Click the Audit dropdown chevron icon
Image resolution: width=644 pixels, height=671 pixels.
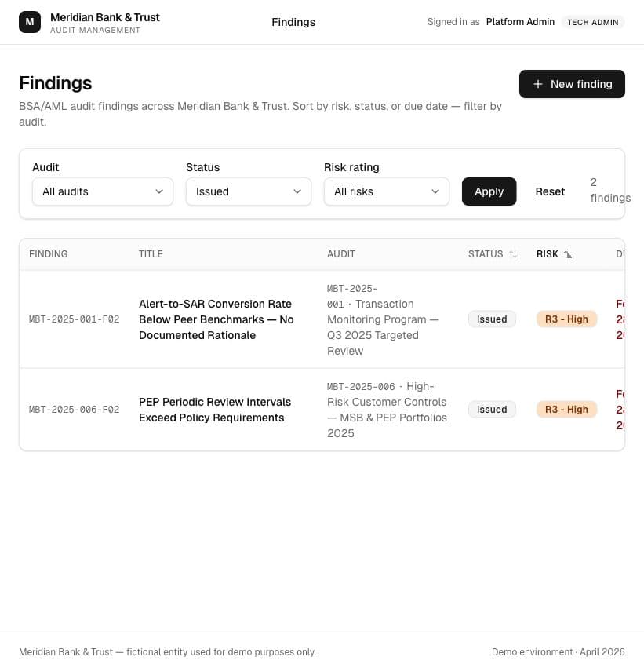click(x=159, y=191)
